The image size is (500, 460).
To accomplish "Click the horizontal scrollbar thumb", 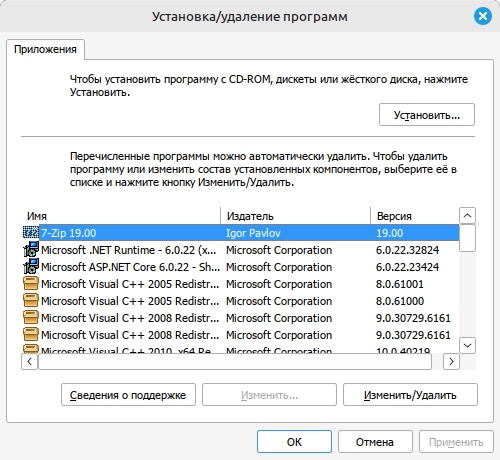I will (235, 361).
